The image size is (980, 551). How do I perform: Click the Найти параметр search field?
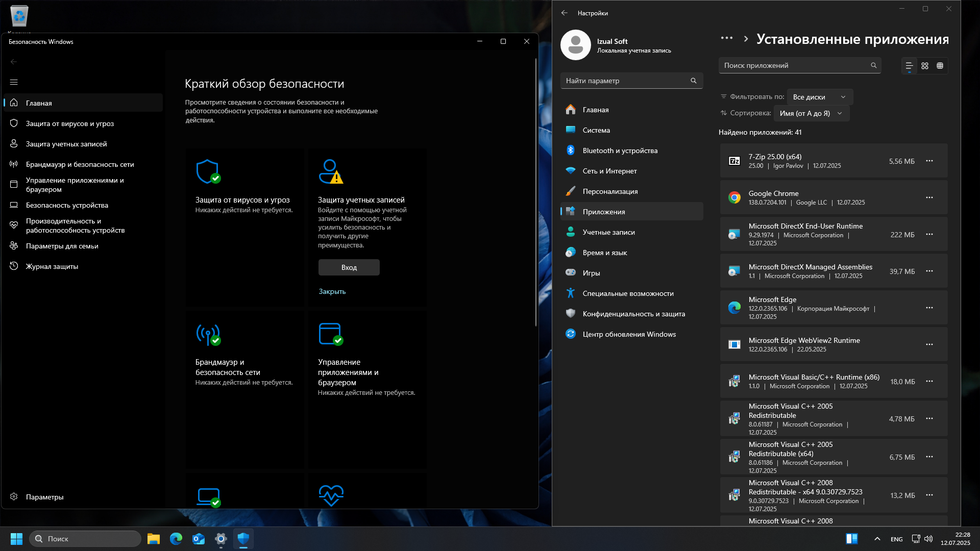click(x=631, y=81)
